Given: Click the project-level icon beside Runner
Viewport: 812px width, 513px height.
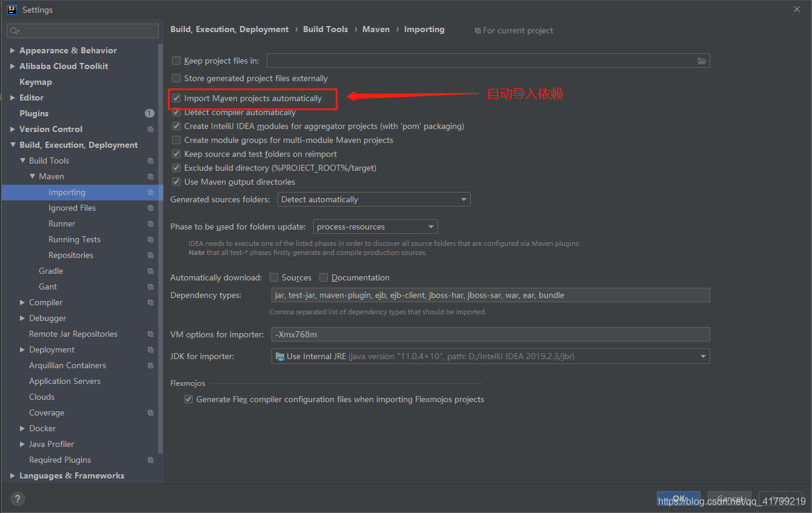Looking at the screenshot, I should (150, 223).
